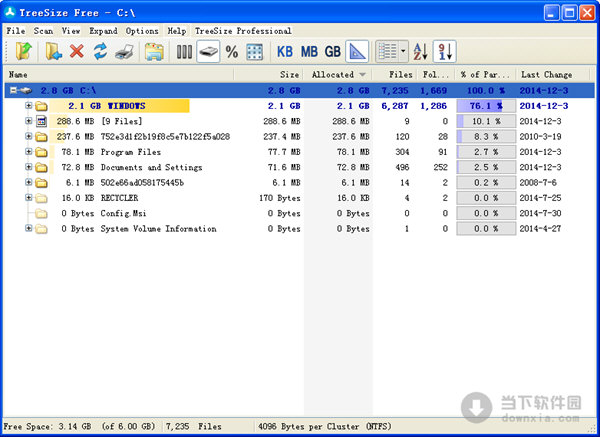This screenshot has height=437, width=600.
Task: Open the Options menu
Action: tap(142, 31)
